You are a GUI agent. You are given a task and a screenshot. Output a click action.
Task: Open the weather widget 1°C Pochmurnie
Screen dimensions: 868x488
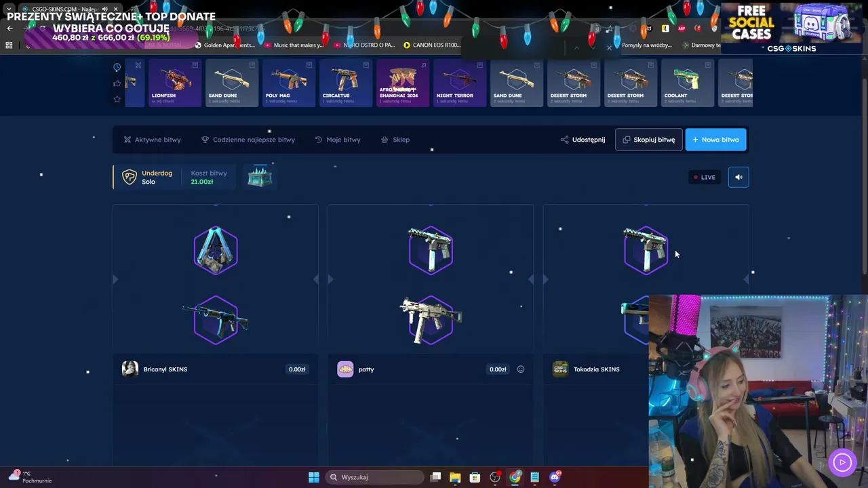pos(30,477)
